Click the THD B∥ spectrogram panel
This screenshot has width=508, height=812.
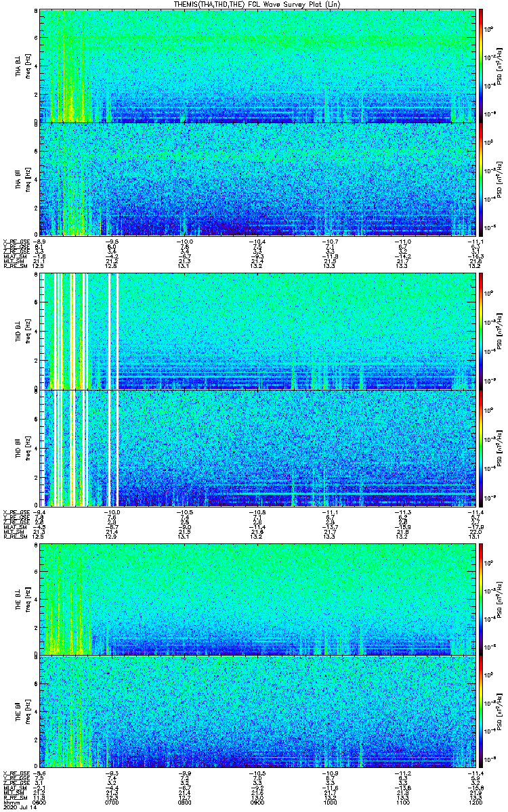(258, 448)
